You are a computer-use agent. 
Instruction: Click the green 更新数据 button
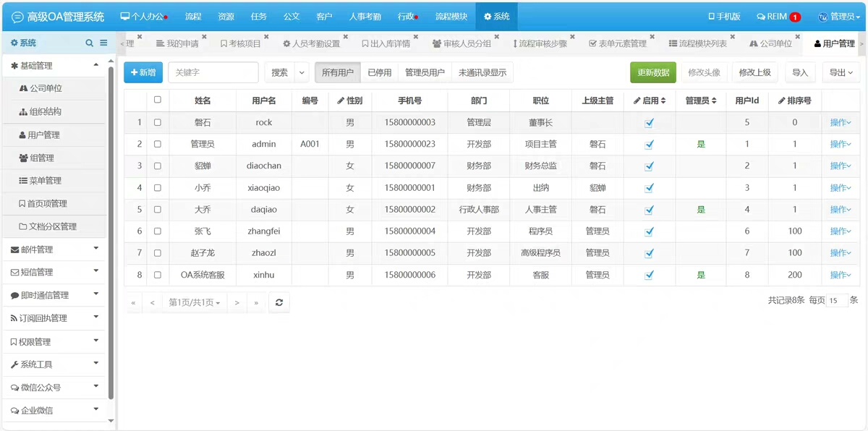(x=653, y=72)
